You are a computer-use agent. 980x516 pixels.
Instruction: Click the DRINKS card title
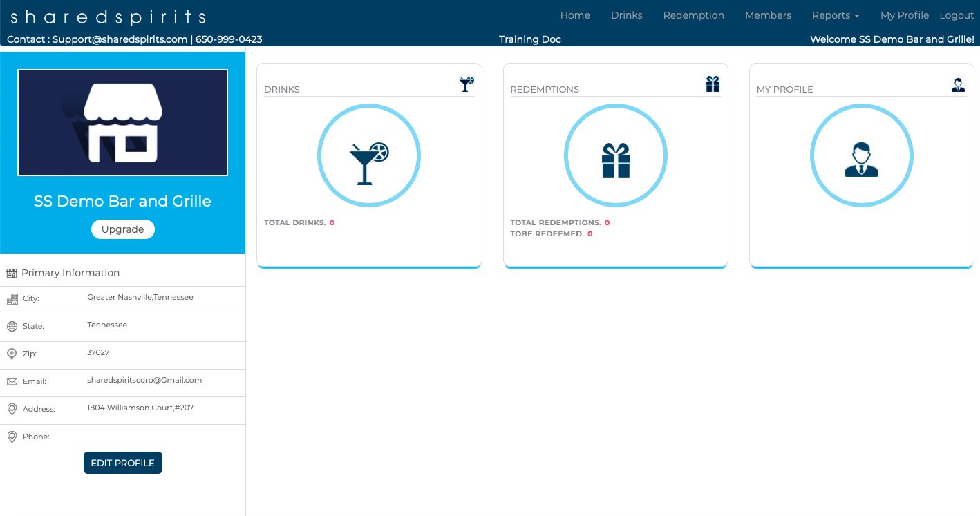282,89
